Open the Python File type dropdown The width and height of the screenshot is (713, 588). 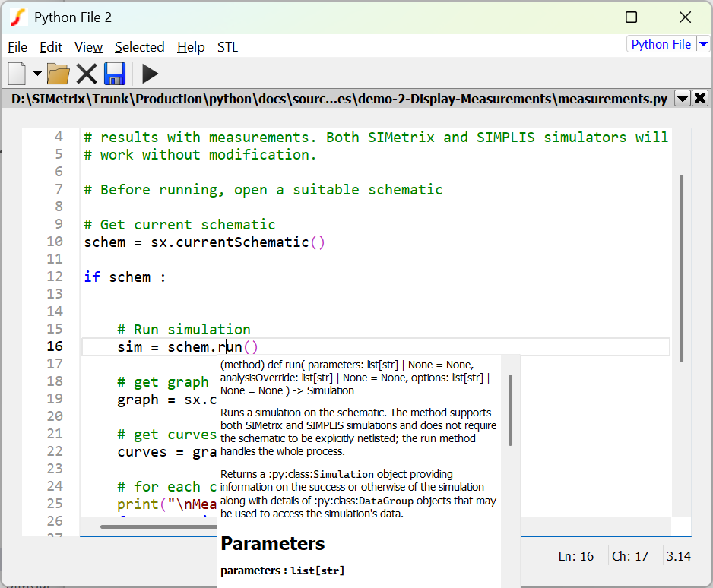coord(703,44)
